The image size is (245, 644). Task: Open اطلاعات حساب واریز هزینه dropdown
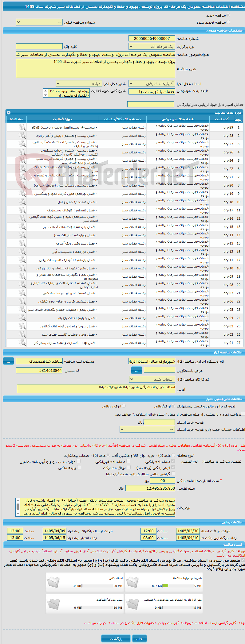click(x=148, y=430)
